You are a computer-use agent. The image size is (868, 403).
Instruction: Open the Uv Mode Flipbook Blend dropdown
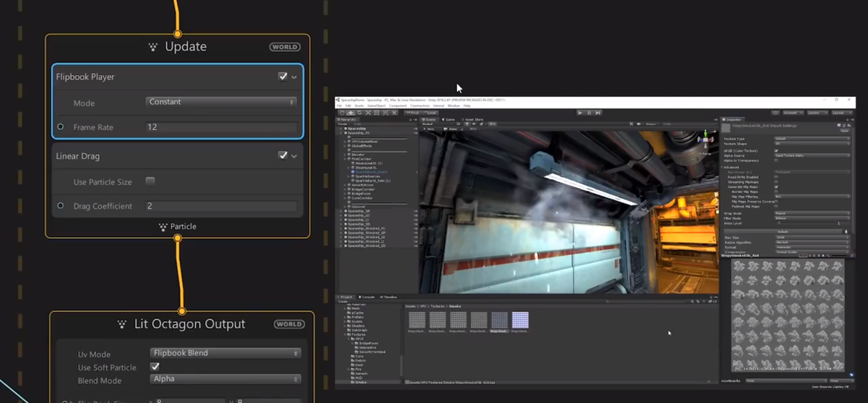point(224,353)
